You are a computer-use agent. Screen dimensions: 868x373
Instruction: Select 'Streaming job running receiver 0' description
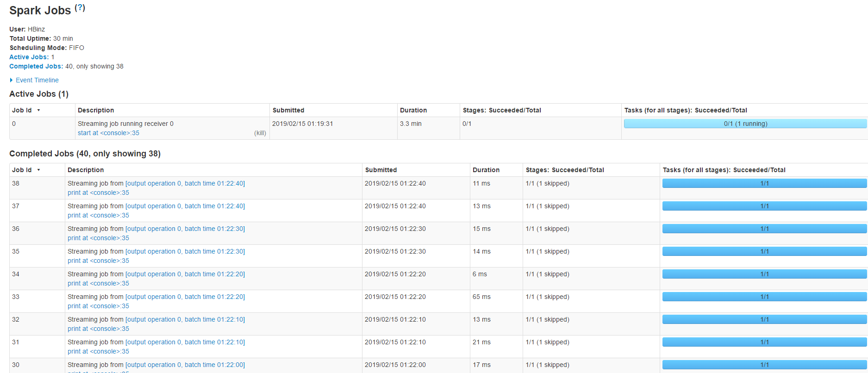coord(125,124)
